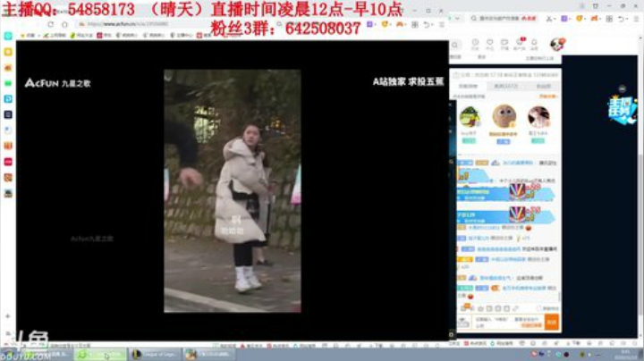
Task: Open the yellow sidebar icon below the teal one
Action: click(x=8, y=52)
